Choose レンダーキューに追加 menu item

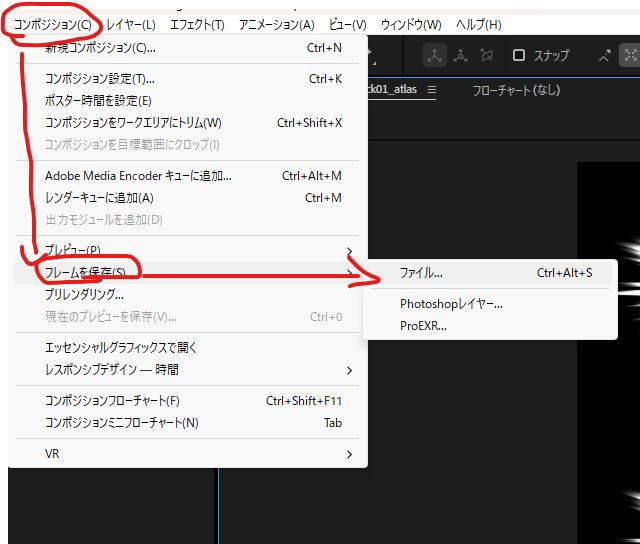(x=99, y=198)
